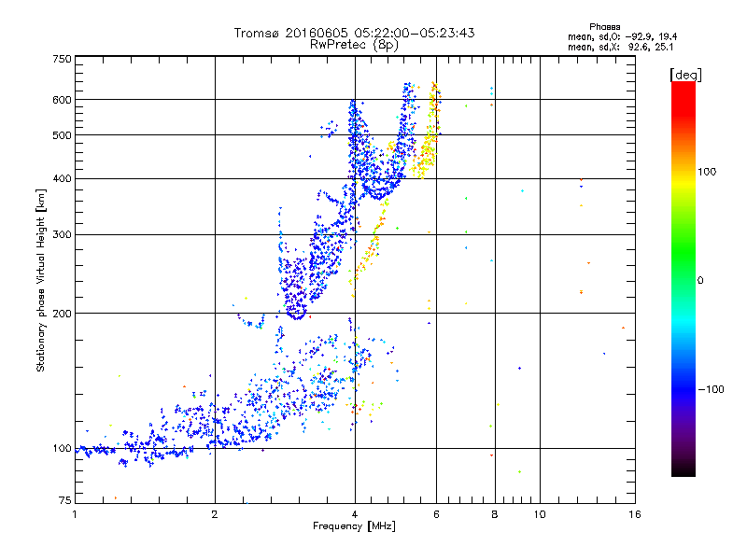
Task: Click the frequency axis tick "8"
Action: coord(495,514)
